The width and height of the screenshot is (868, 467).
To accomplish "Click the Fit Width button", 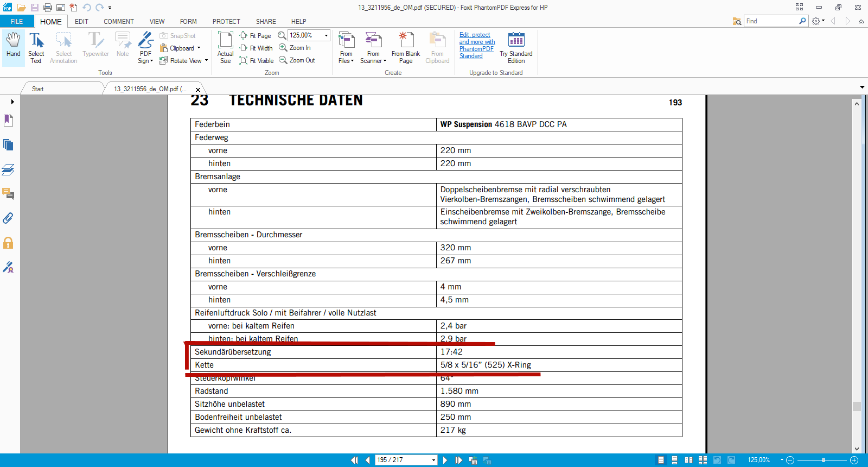I will click(256, 48).
